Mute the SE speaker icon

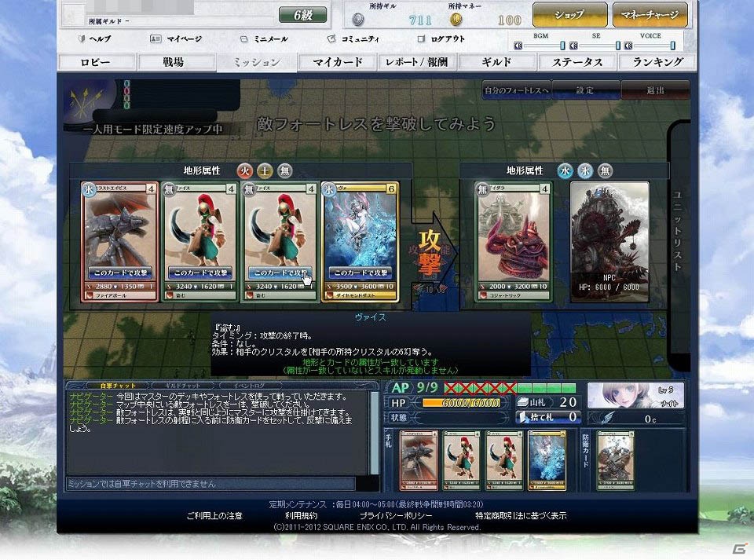573,46
